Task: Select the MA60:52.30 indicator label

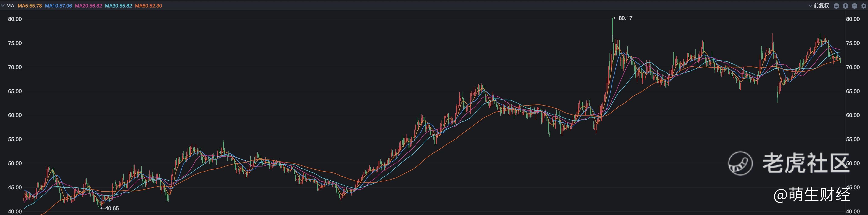Action: [x=148, y=6]
